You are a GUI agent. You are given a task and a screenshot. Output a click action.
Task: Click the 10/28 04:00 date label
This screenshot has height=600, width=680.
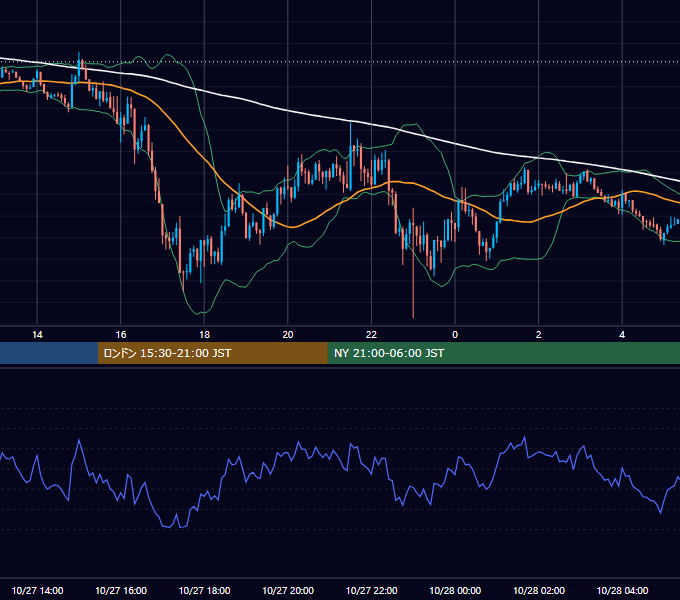tap(622, 590)
